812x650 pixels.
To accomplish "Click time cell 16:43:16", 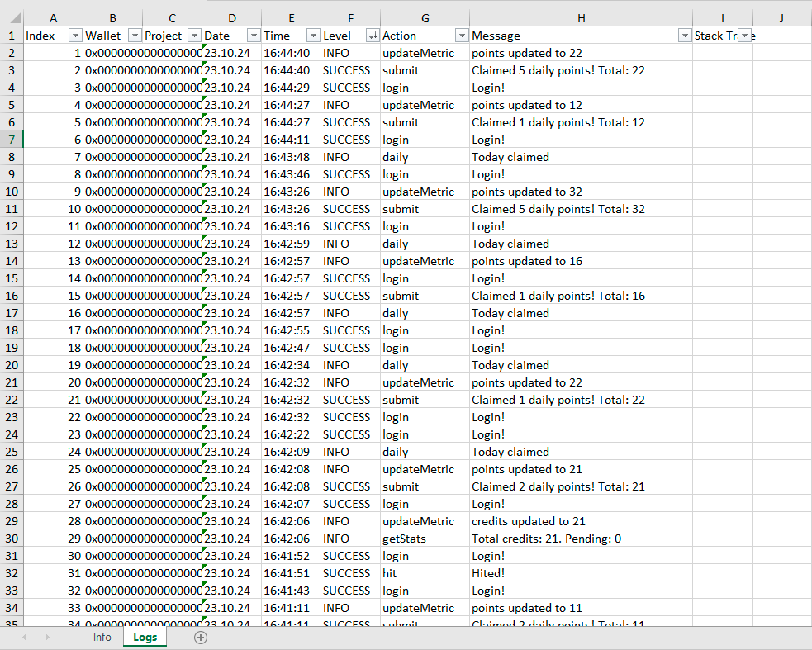I will pyautogui.click(x=291, y=226).
